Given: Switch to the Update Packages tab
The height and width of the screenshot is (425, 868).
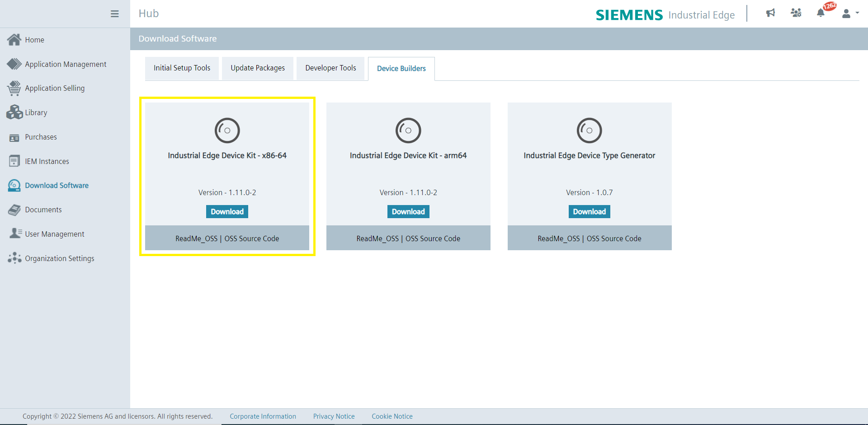Looking at the screenshot, I should click(x=257, y=68).
